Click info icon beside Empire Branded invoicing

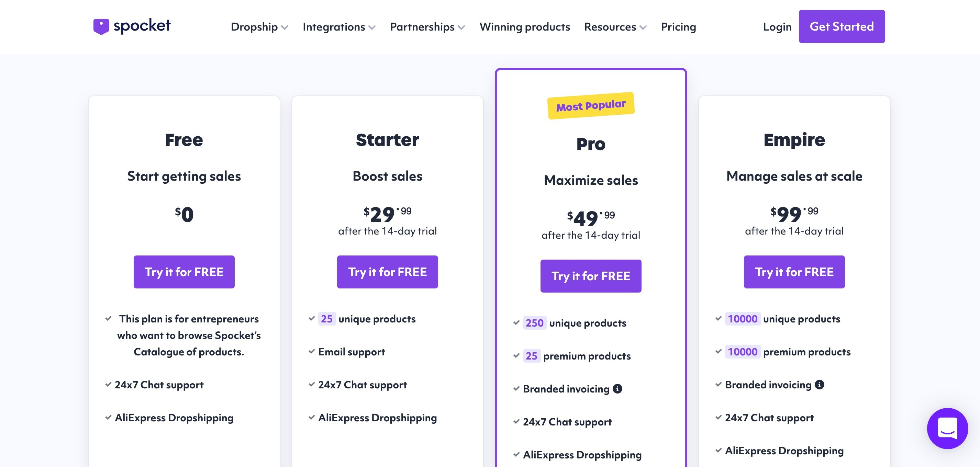[820, 385]
